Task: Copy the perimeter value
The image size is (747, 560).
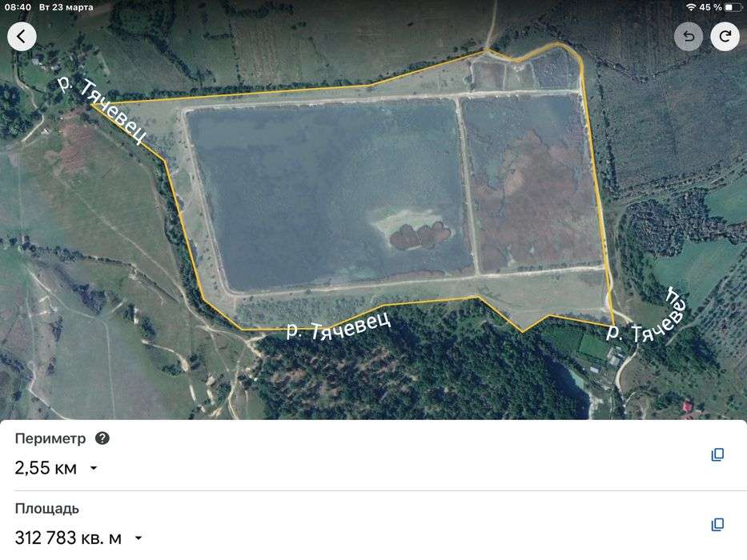Action: [717, 454]
